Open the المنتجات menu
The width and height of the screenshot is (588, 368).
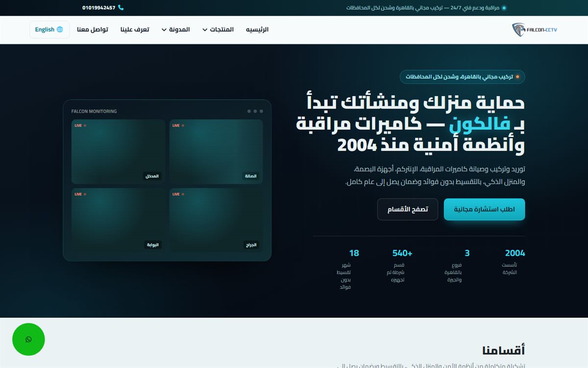tap(218, 29)
